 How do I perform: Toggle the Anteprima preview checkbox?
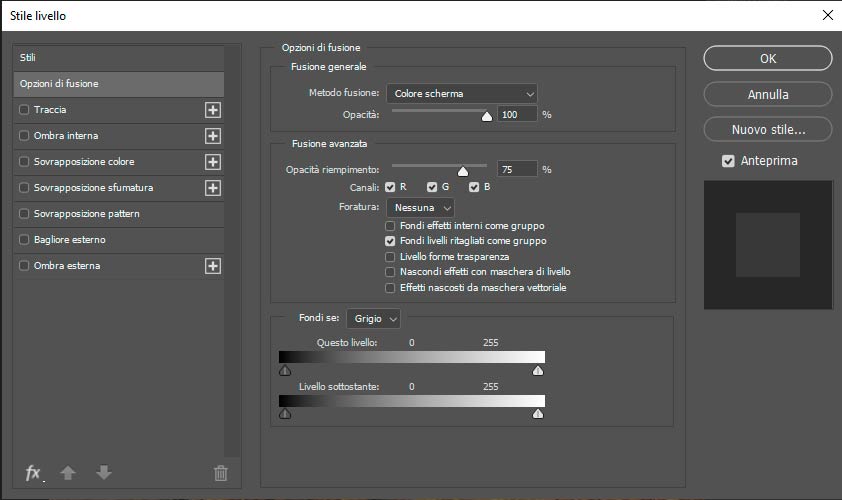coord(728,161)
